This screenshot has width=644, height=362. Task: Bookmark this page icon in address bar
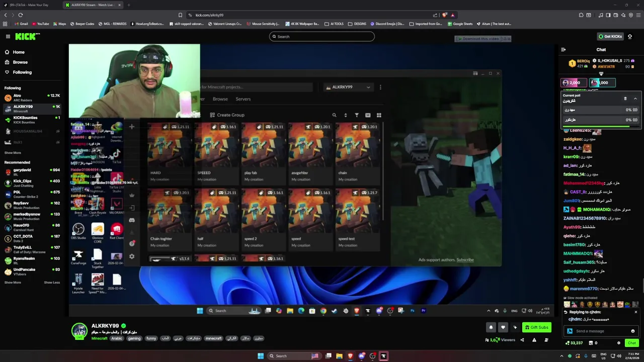[180, 15]
